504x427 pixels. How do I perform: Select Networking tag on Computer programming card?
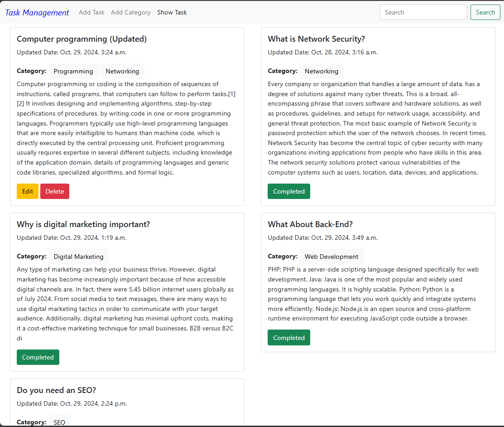(x=122, y=71)
